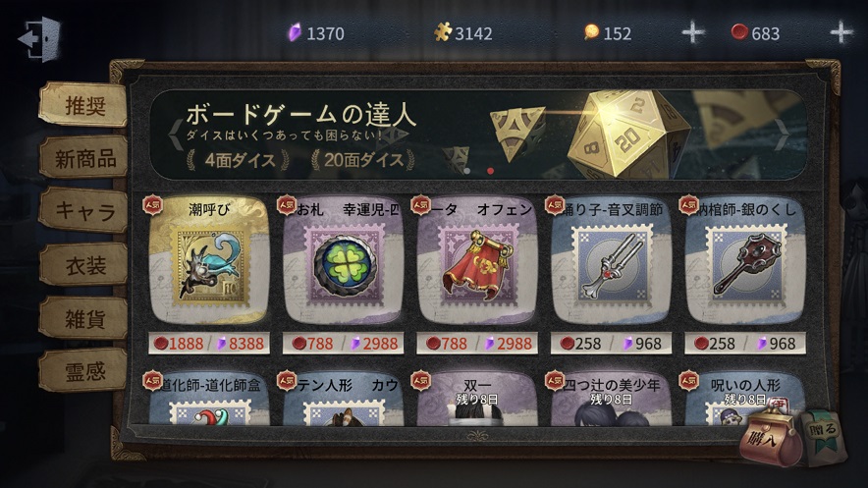Add more red Fragments with plus
Image resolution: width=868 pixels, height=488 pixels.
[x=841, y=33]
